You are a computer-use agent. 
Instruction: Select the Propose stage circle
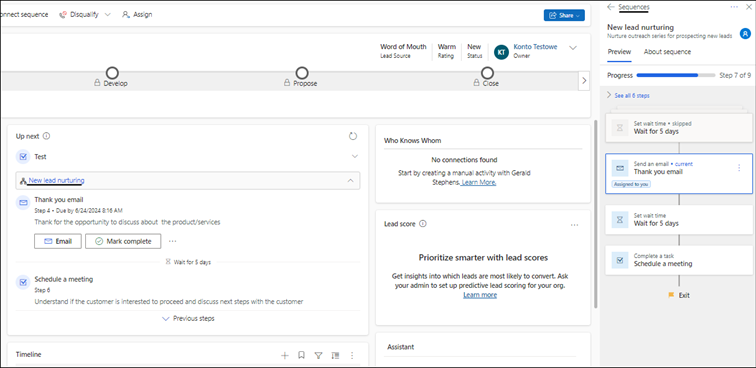tap(302, 73)
